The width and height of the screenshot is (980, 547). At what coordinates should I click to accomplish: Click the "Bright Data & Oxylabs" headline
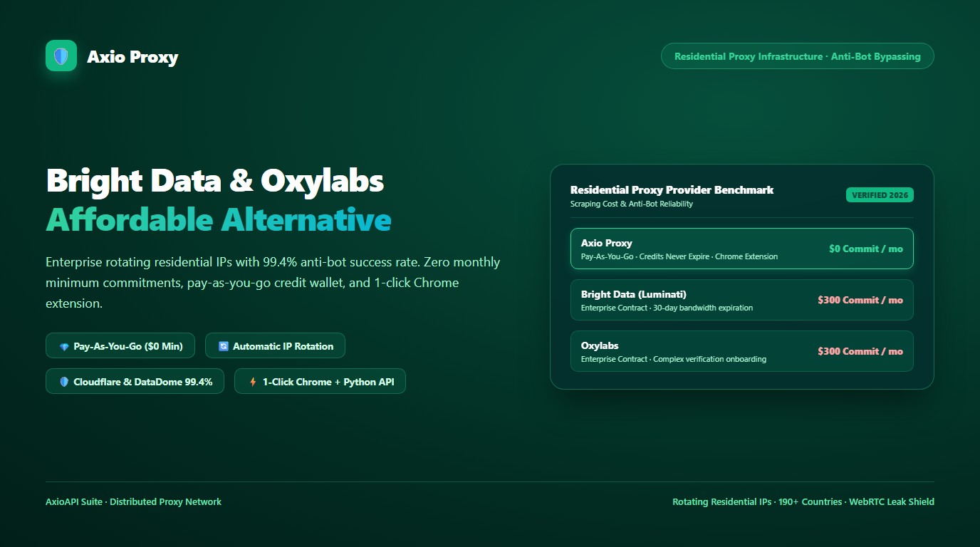pyautogui.click(x=215, y=181)
